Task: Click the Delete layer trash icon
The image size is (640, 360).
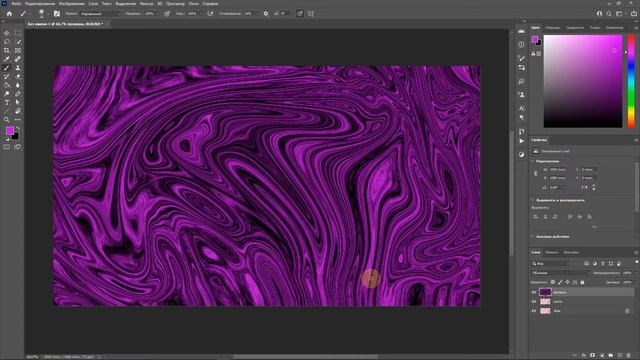Action: [x=628, y=356]
